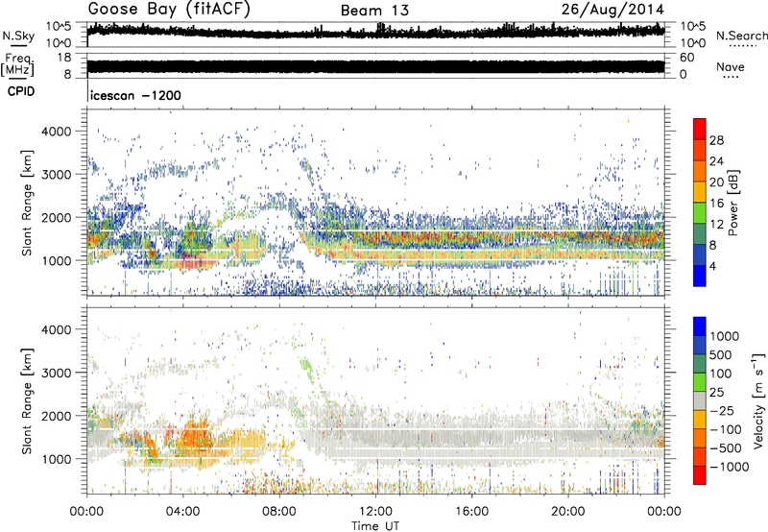Image resolution: width=768 pixels, height=532 pixels.
Task: Click the '18' frequency axis value
Action: (x=63, y=58)
